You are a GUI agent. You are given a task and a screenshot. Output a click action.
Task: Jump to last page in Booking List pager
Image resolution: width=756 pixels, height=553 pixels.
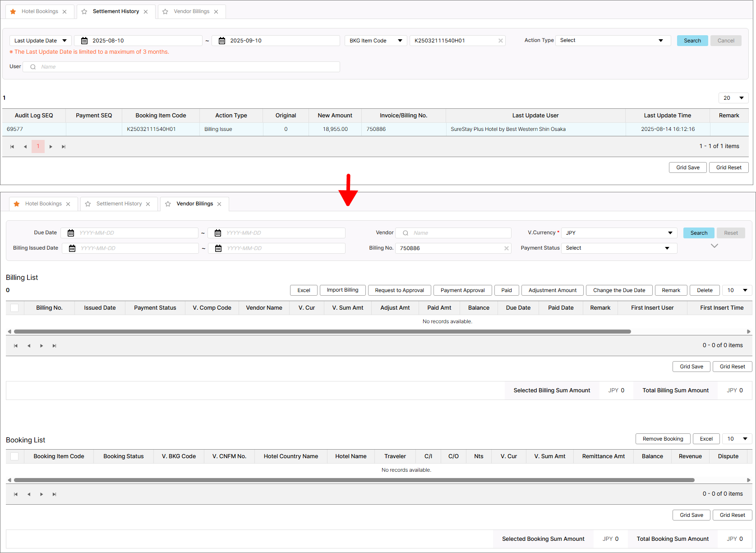coord(54,494)
